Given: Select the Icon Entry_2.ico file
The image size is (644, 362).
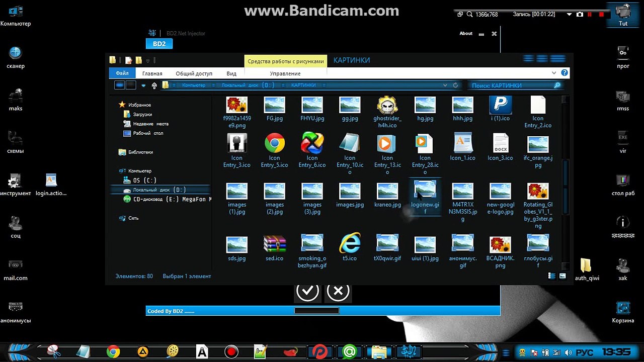Looking at the screenshot, I should pyautogui.click(x=538, y=112).
